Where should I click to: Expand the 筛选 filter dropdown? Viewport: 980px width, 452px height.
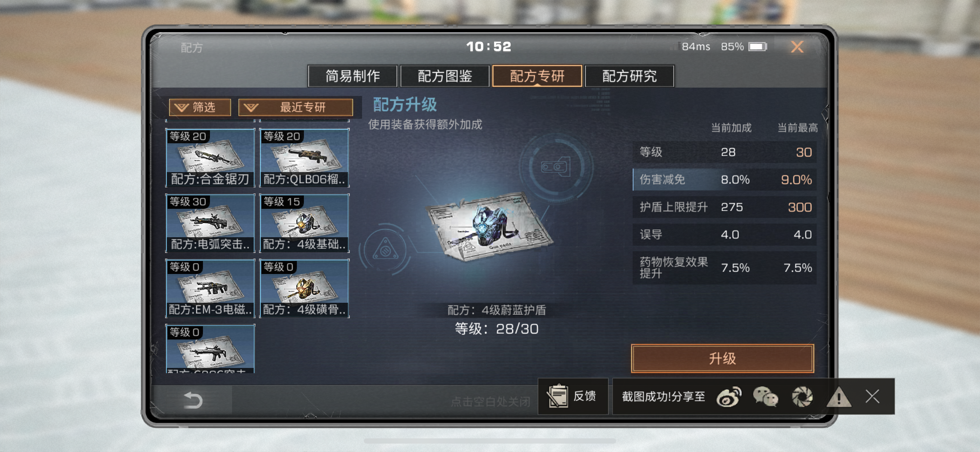[x=200, y=107]
